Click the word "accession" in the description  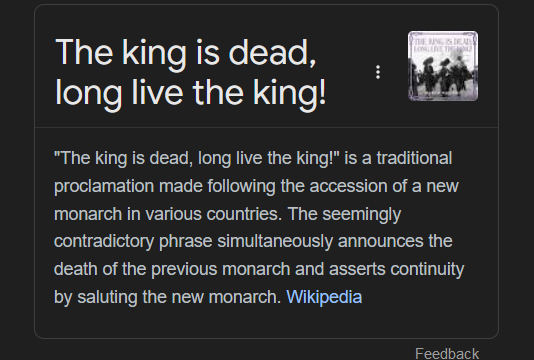click(x=348, y=186)
